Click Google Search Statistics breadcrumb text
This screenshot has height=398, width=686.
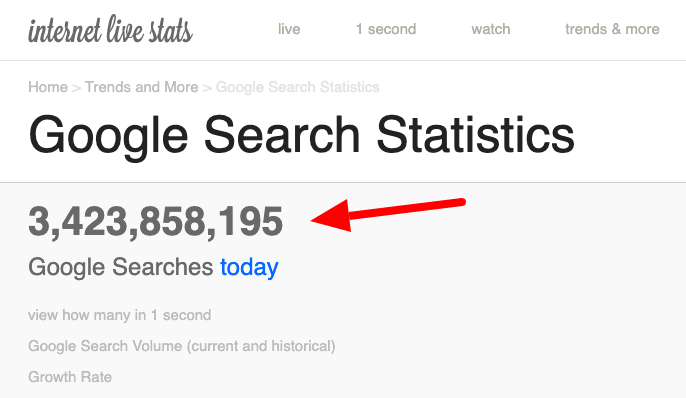[298, 87]
